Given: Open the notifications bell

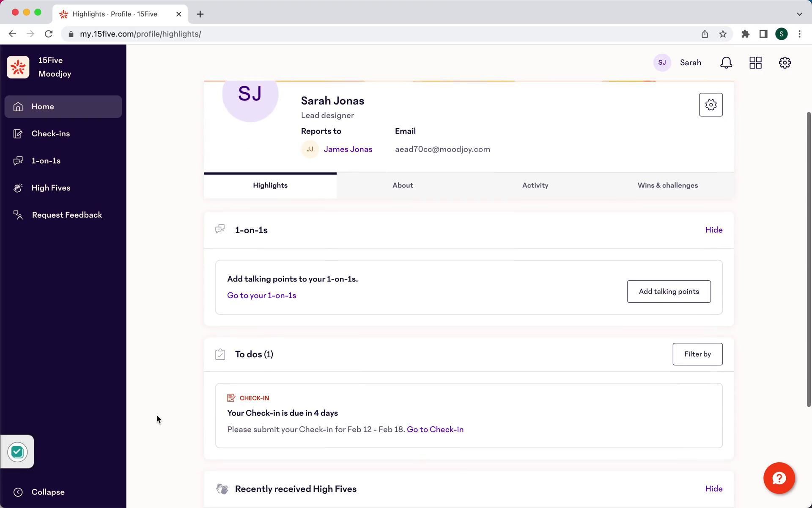Looking at the screenshot, I should point(726,63).
